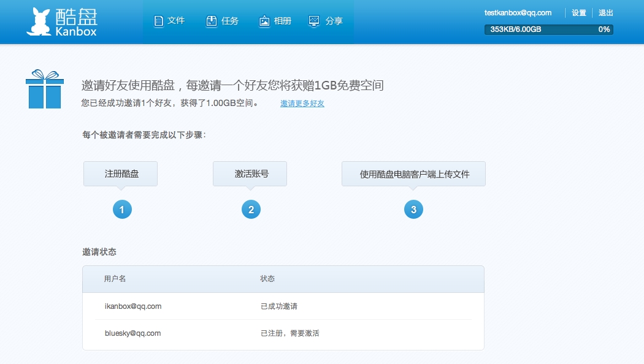
Task: Switch to the 相册 tab
Action: pos(282,21)
